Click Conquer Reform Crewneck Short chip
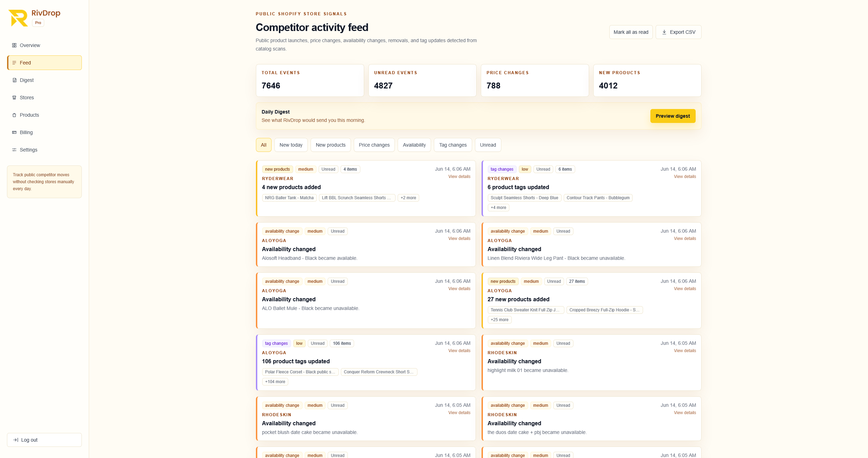 379,372
